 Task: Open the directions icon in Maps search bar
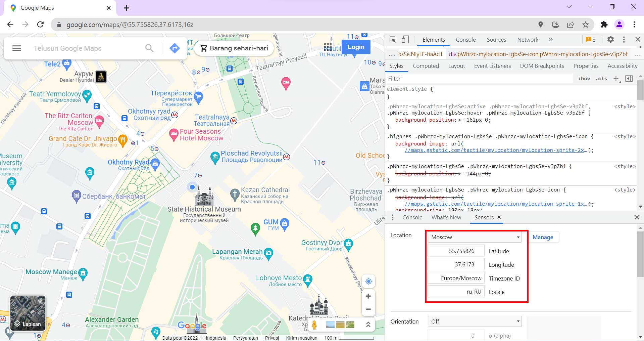pos(174,48)
